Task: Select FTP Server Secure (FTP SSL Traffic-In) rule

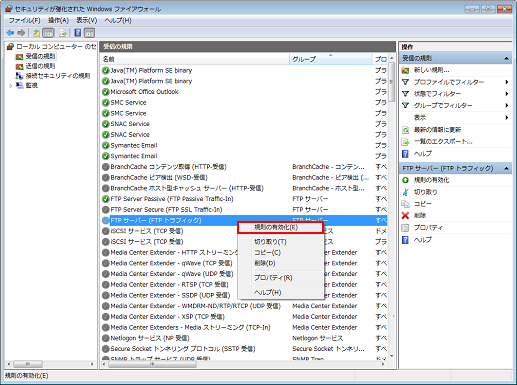Action: [166, 210]
